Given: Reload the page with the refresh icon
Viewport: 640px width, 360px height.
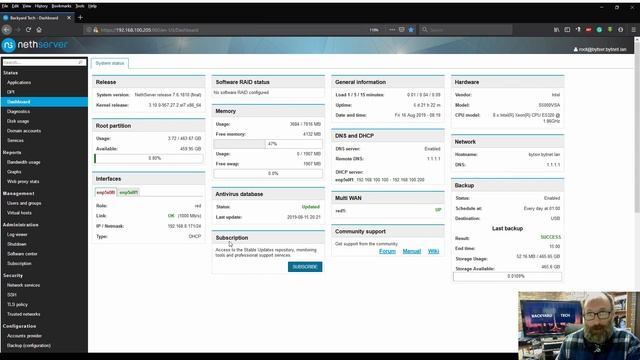Looking at the screenshot, I should [x=28, y=30].
